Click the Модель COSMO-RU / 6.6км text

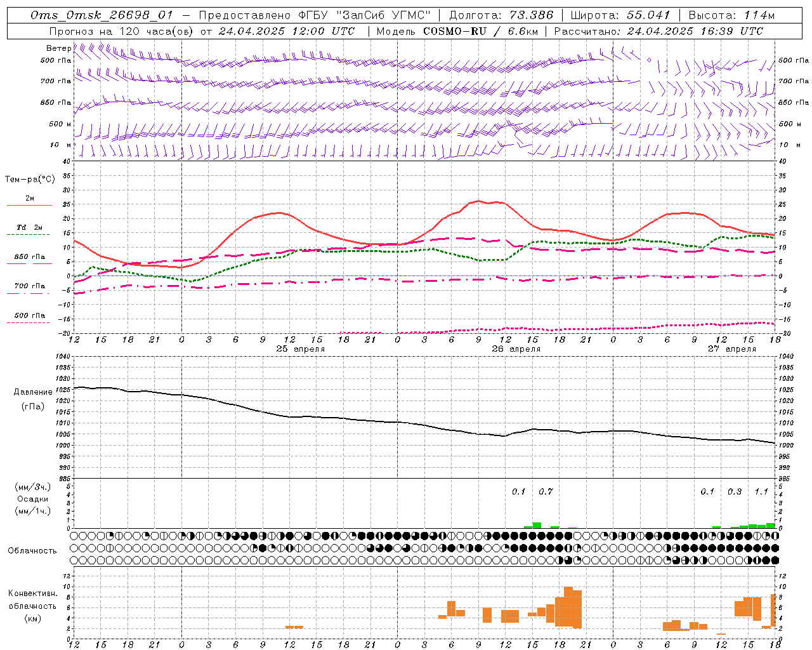pyautogui.click(x=457, y=31)
